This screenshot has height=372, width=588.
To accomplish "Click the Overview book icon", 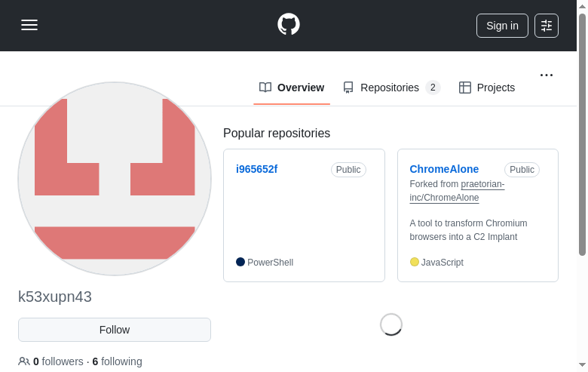I will pos(265,88).
